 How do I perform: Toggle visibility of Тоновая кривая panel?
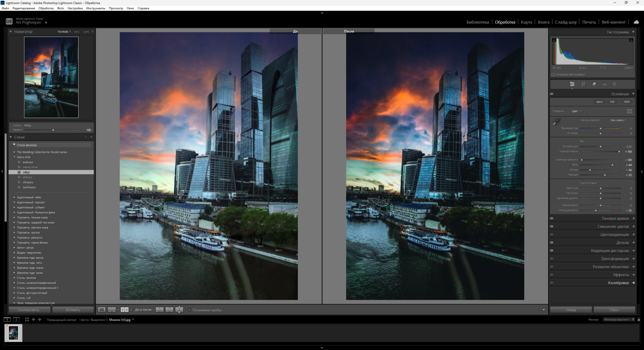point(552,219)
